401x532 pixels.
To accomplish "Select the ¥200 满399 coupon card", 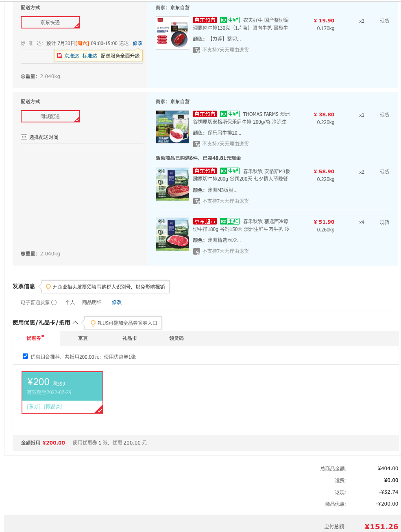I will tap(62, 392).
